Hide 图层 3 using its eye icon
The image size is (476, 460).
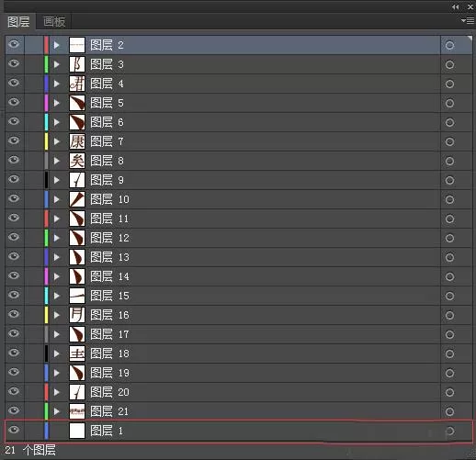coord(14,63)
